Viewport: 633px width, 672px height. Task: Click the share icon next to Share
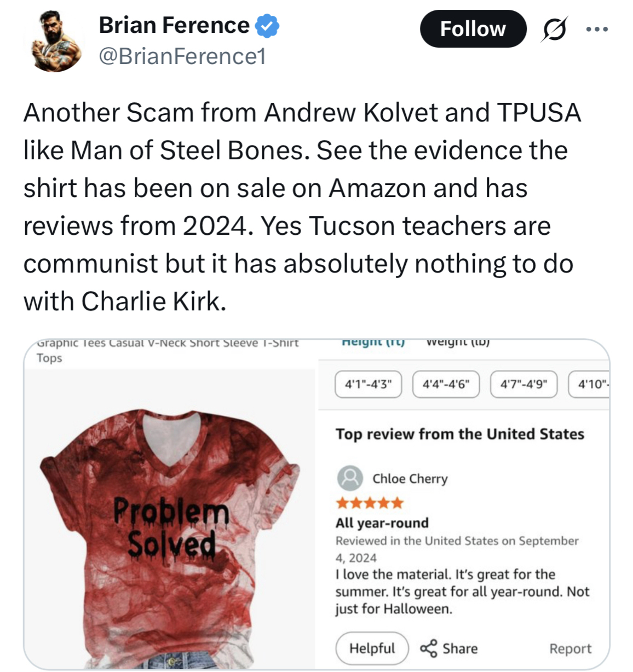[x=428, y=648]
